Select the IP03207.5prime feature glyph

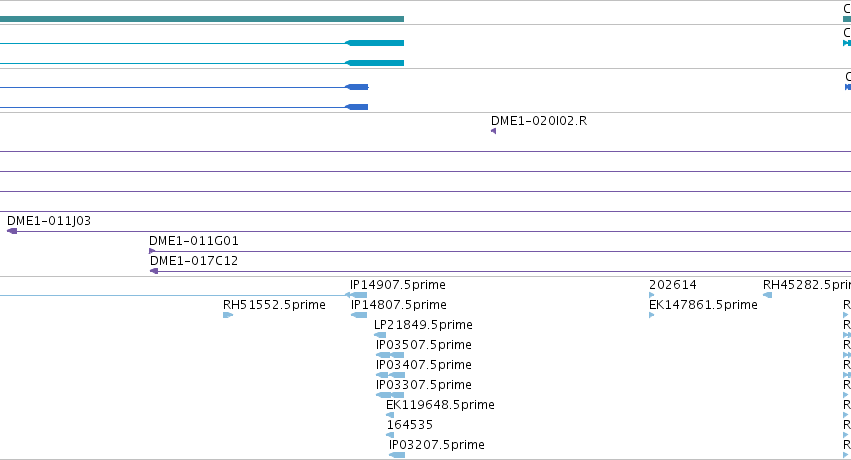tap(397, 455)
